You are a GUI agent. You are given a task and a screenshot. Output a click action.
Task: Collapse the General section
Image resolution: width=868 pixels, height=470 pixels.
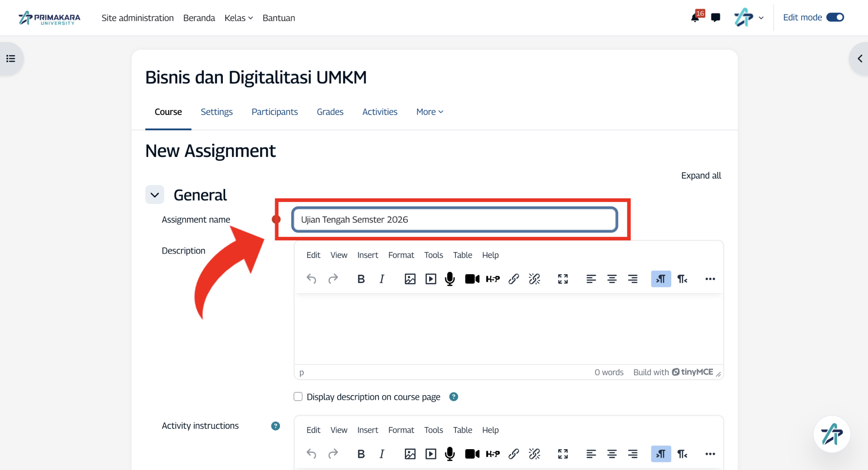[x=155, y=195]
